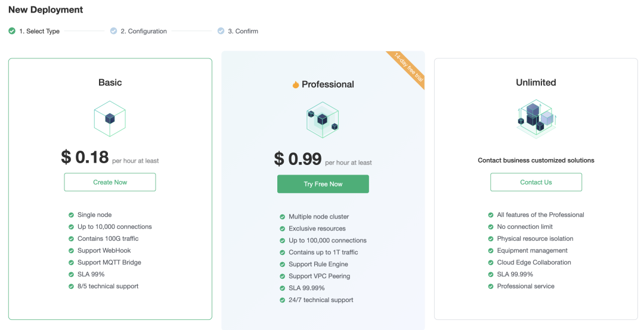This screenshot has width=644, height=330.
Task: Click the Professional plan cluster cube icon
Action: (x=323, y=120)
